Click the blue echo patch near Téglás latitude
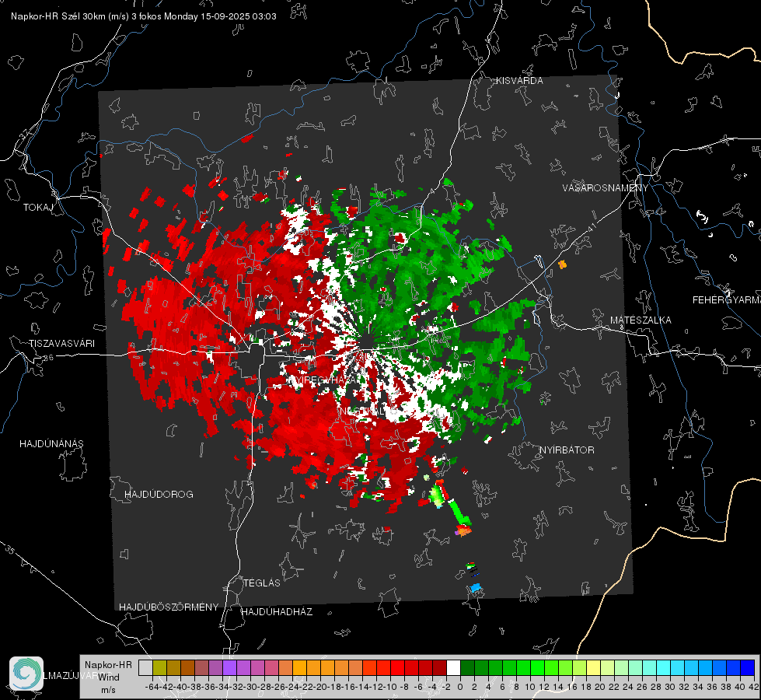 476,588
